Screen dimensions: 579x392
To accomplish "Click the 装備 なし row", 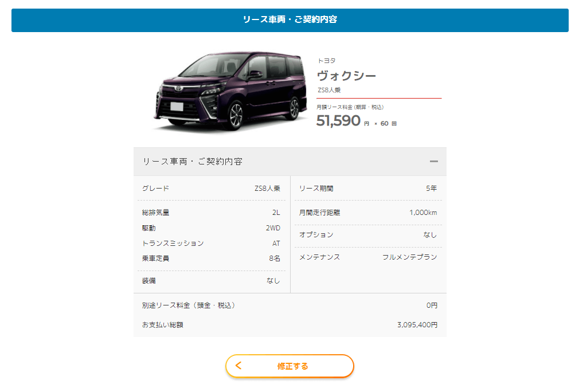I will pos(211,280).
